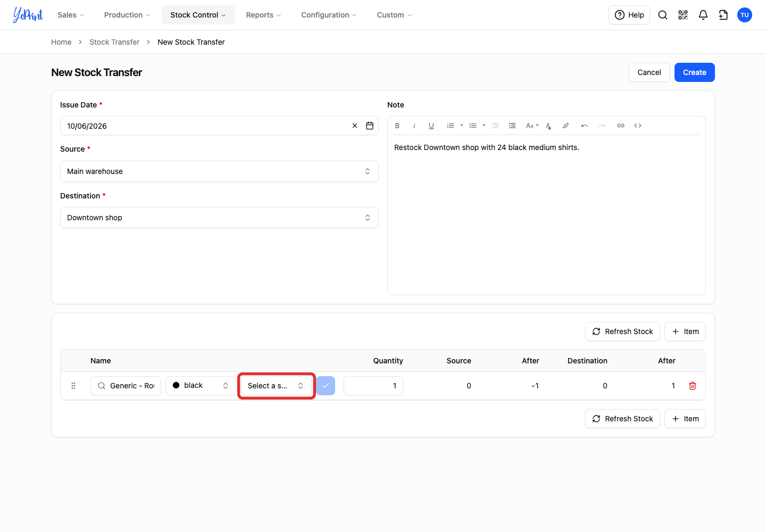Image resolution: width=766 pixels, height=532 pixels.
Task: Open the highlight color tool
Action: click(x=565, y=126)
